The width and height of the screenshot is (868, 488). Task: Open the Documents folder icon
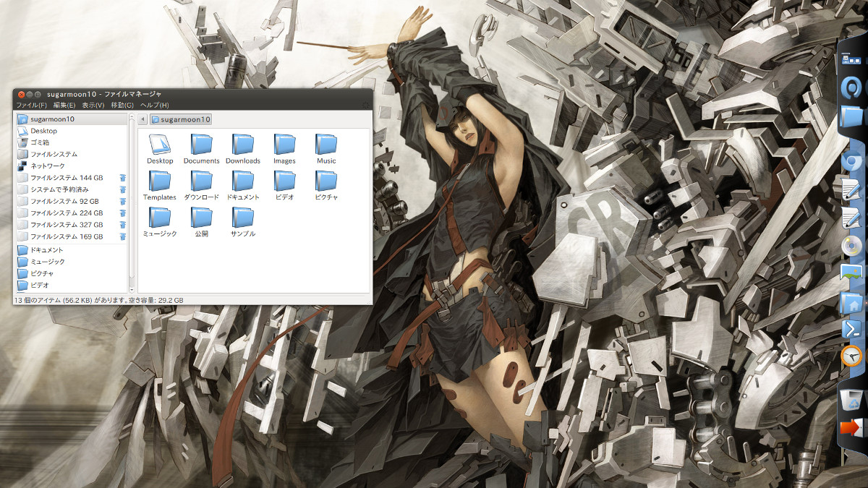(201, 144)
